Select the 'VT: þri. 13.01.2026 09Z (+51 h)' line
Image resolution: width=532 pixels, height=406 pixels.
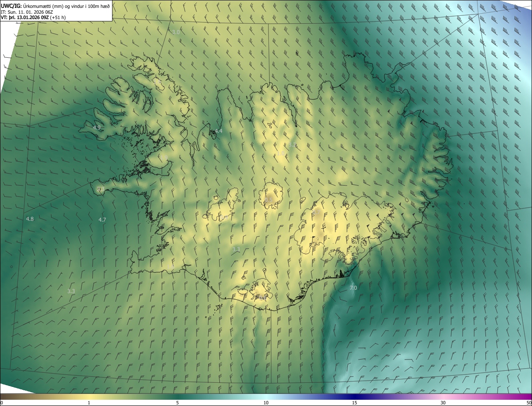click(x=33, y=17)
